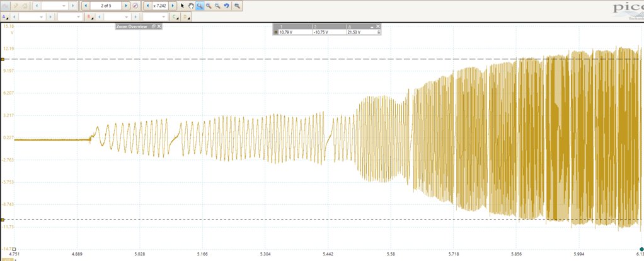Open channel A coupling dropdown
Screen dimensions: 644x261
[x=79, y=17]
